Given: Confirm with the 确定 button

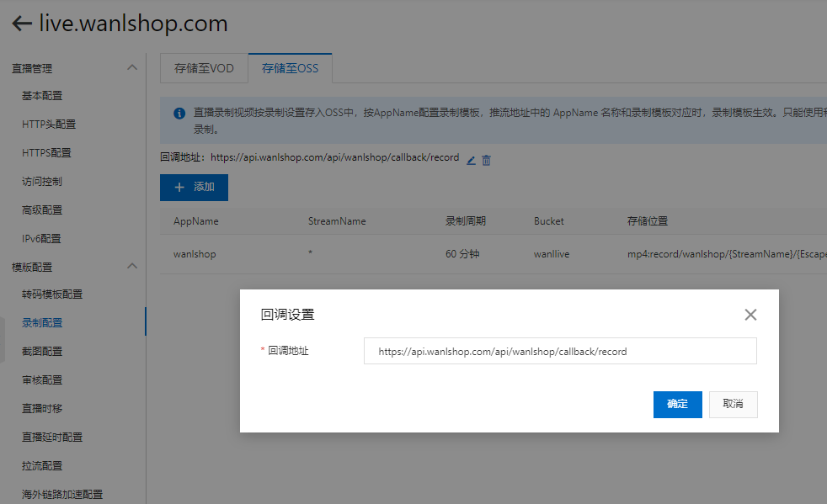Looking at the screenshot, I should point(678,405).
